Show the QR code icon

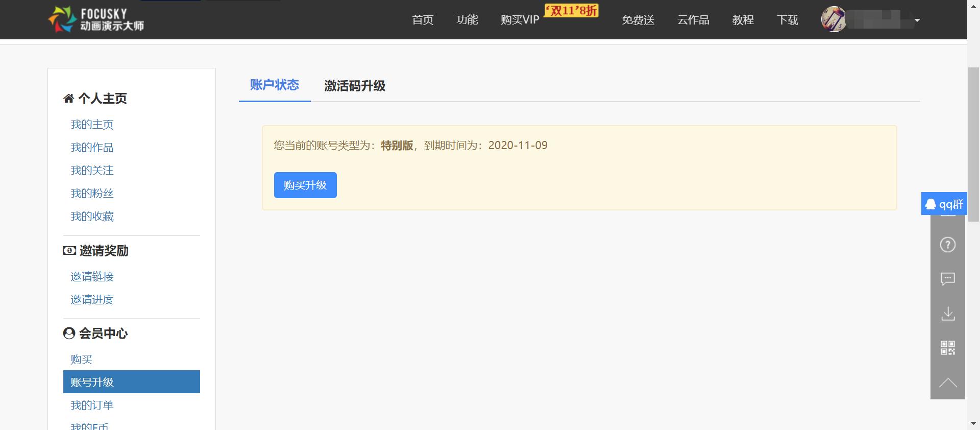[948, 348]
